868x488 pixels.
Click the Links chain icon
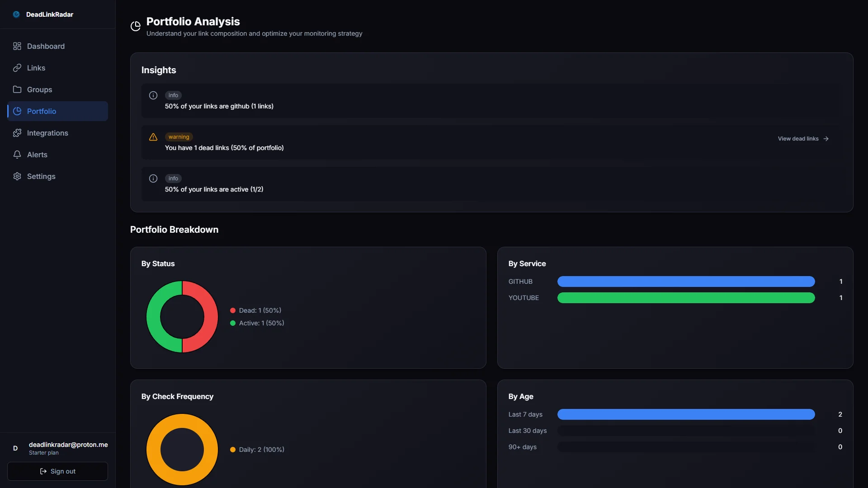coord(17,68)
